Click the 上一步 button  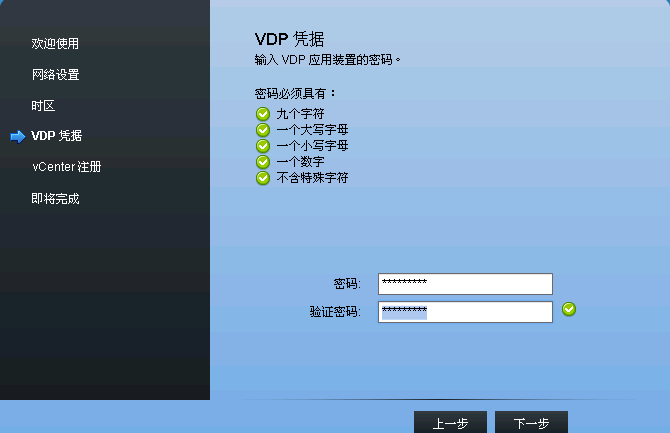450,422
